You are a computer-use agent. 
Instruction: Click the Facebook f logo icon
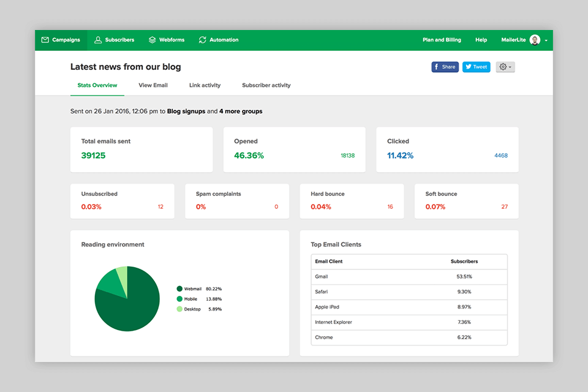[437, 67]
